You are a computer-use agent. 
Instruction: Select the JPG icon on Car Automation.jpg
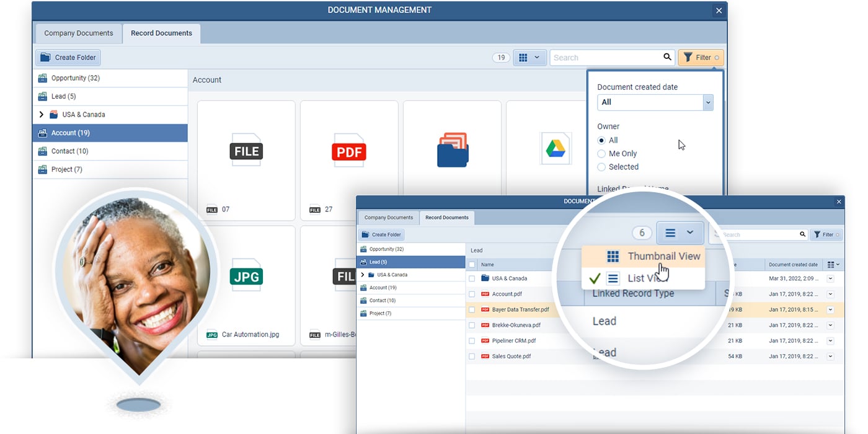[x=246, y=276]
